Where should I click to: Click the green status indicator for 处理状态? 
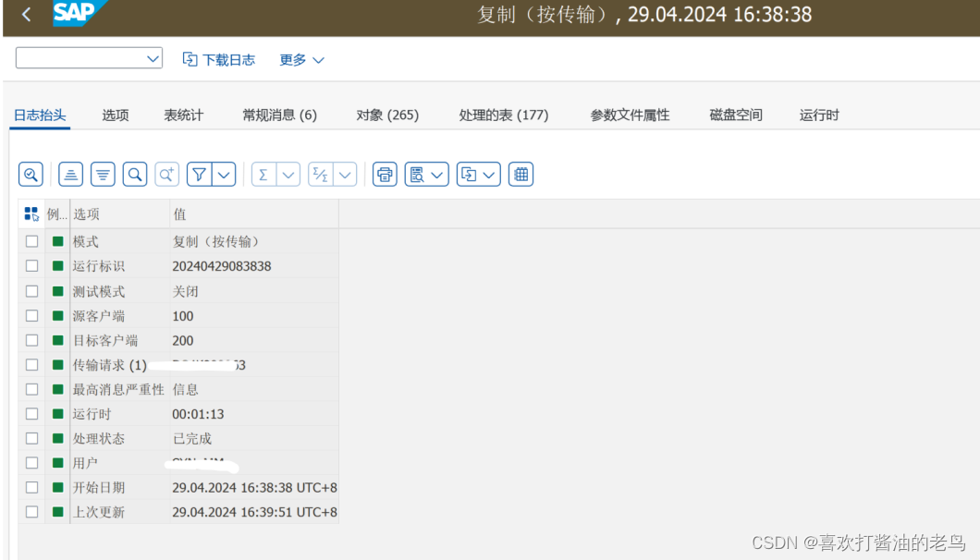click(57, 437)
